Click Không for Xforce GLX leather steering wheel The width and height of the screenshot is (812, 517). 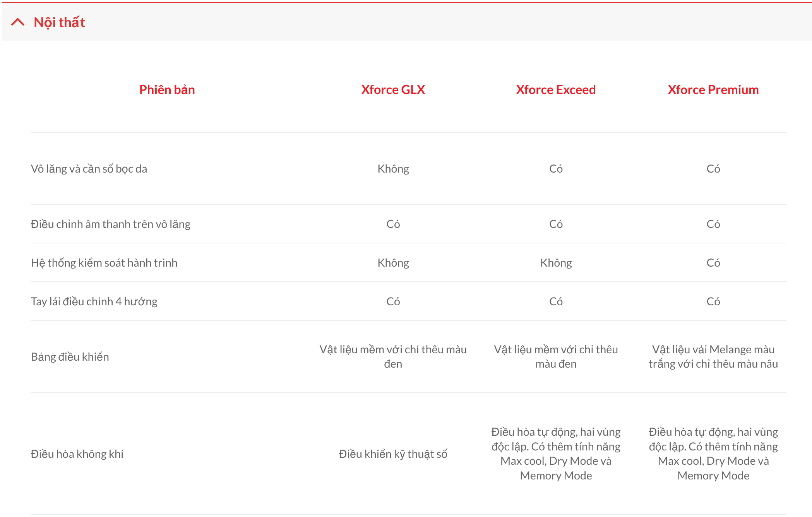point(393,169)
